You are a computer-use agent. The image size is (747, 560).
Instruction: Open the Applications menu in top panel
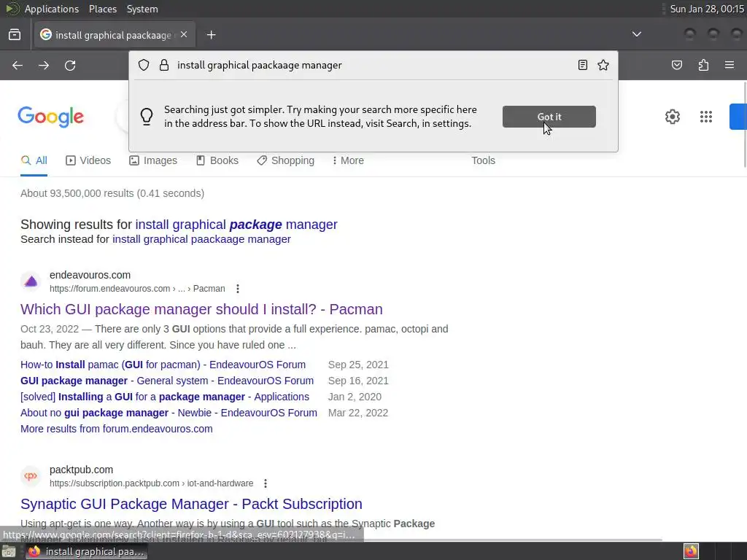coord(52,9)
